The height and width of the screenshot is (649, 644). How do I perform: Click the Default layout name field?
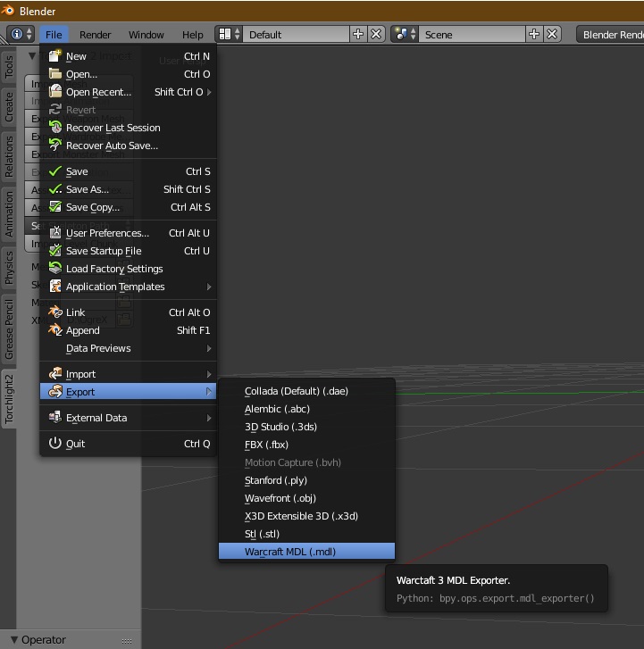point(297,34)
